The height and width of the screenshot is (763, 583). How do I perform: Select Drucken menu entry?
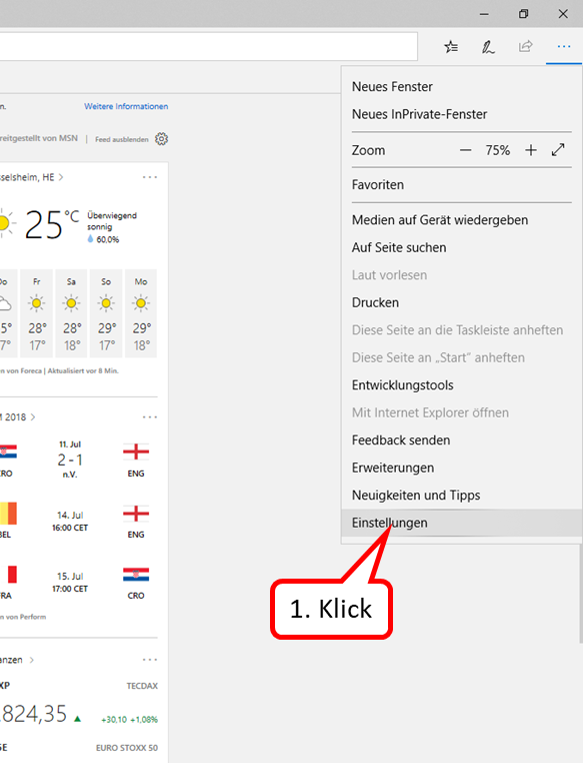[461, 303]
